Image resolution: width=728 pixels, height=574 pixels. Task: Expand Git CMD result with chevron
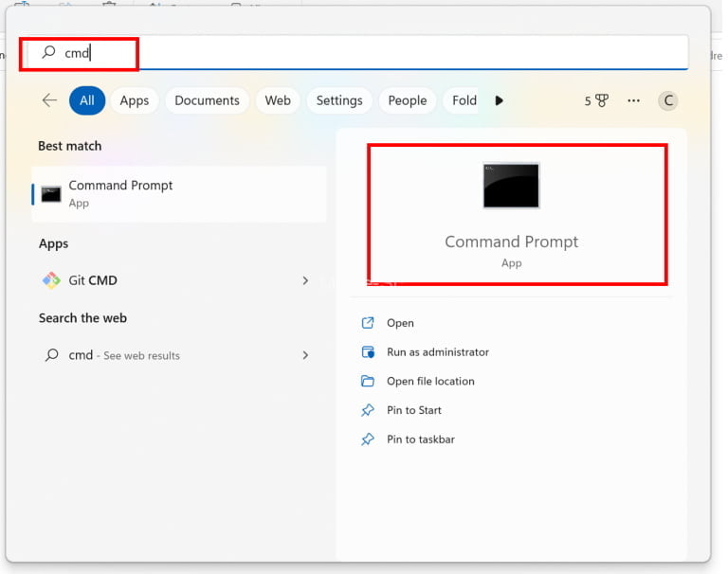(x=305, y=280)
